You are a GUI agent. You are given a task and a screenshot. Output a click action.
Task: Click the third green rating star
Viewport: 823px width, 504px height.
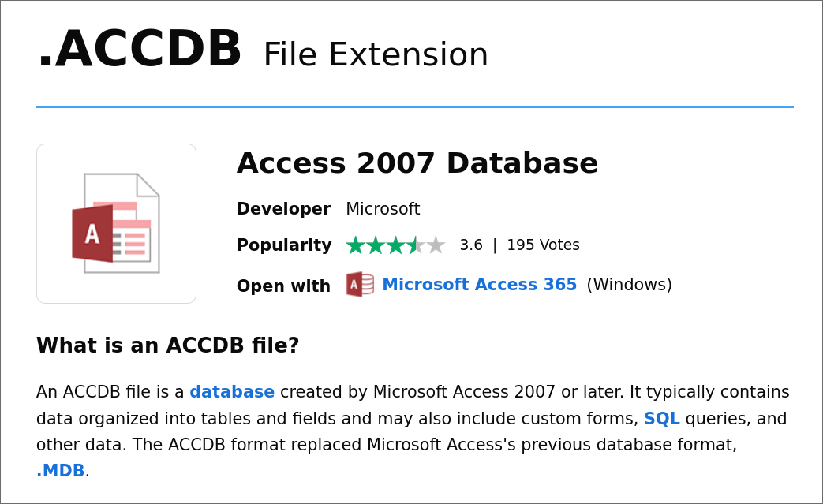(395, 245)
